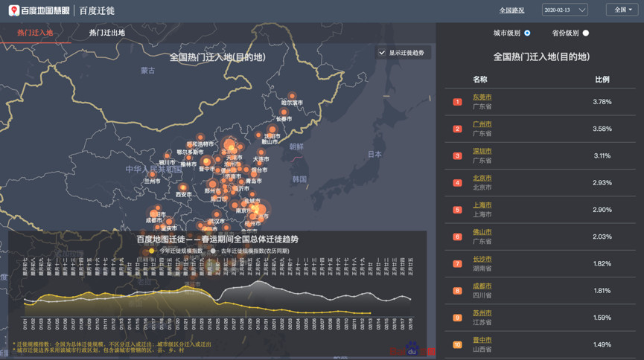This screenshot has width=644, height=360.
Task: Click 西安市 hotspot on map
Action: pos(183,187)
